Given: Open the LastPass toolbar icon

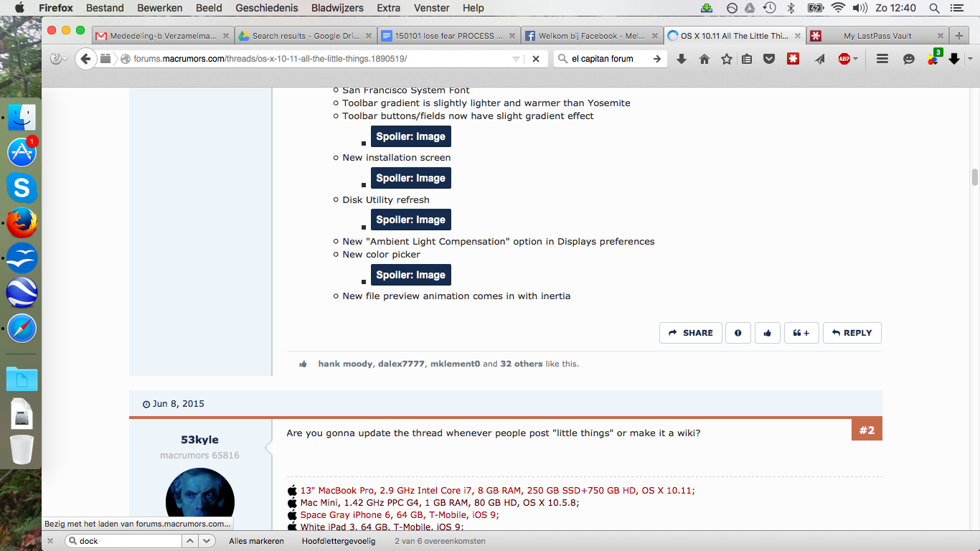Looking at the screenshot, I should click(793, 59).
